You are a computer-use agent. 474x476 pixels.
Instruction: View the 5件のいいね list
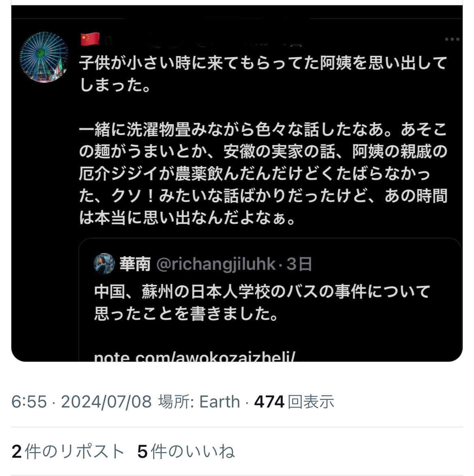(x=186, y=451)
